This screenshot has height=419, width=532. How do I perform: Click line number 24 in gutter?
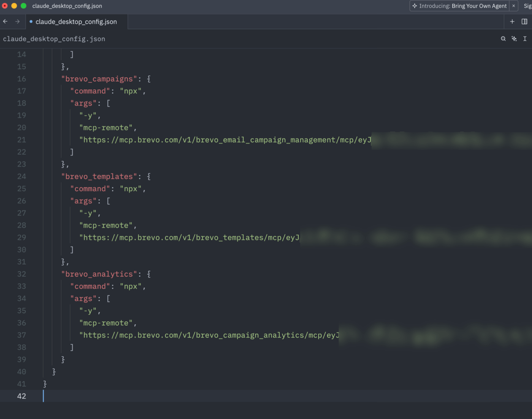point(22,176)
